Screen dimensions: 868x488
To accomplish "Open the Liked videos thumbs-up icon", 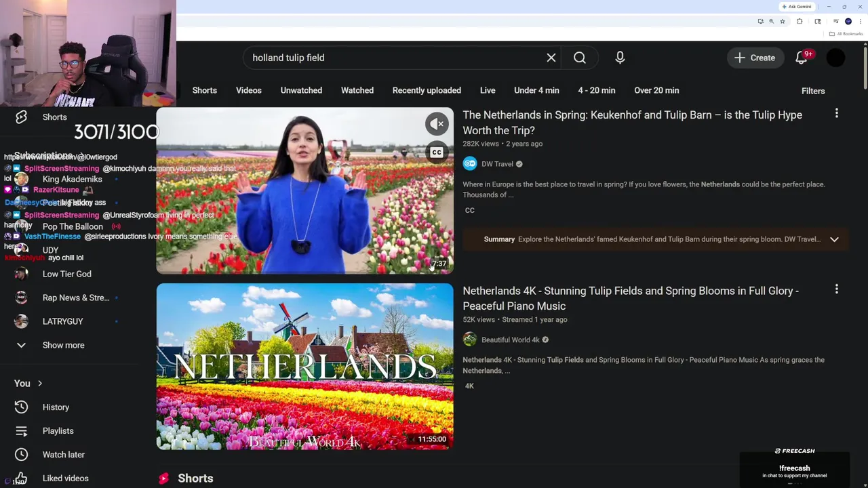I will (x=21, y=479).
